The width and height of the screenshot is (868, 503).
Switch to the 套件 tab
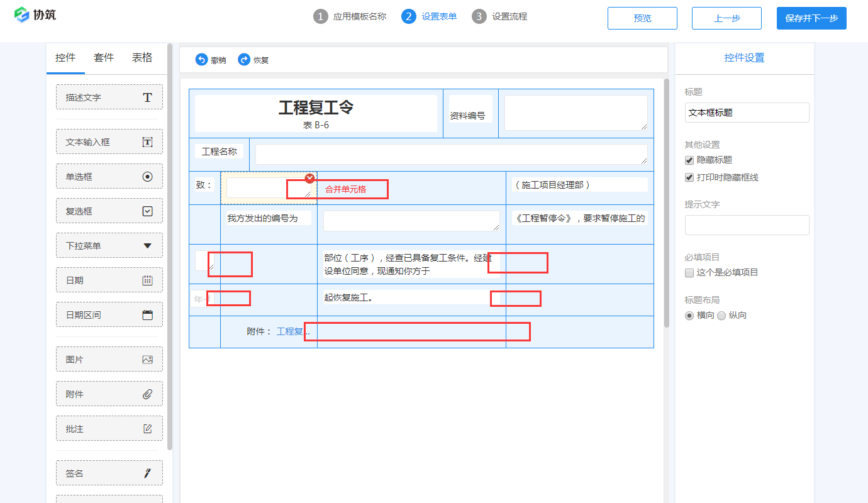tap(103, 57)
